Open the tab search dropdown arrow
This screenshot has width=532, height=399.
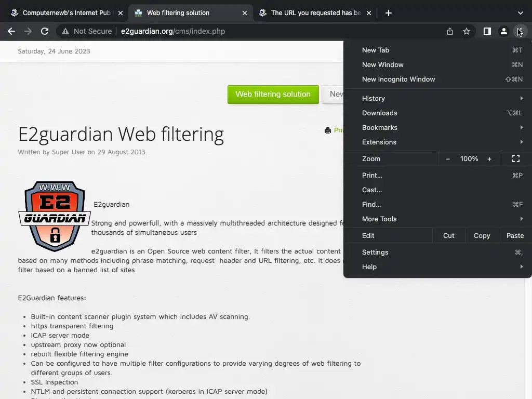tap(521, 13)
